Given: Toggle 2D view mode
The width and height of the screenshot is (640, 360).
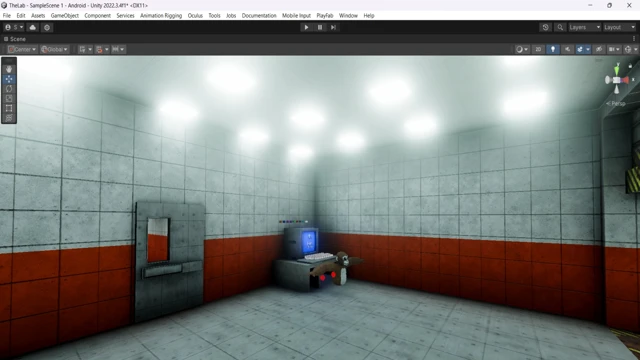Looking at the screenshot, I should click(538, 49).
